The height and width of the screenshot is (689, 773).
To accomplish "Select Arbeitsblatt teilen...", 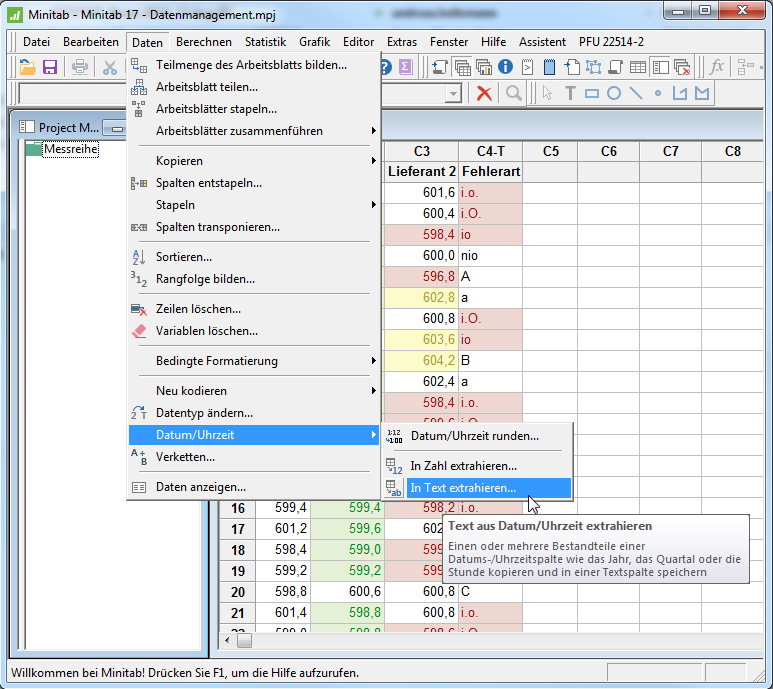I will click(x=254, y=87).
